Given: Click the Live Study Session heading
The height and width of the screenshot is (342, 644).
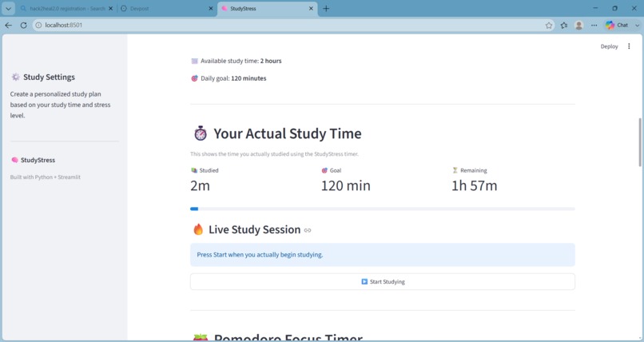Looking at the screenshot, I should tap(255, 229).
